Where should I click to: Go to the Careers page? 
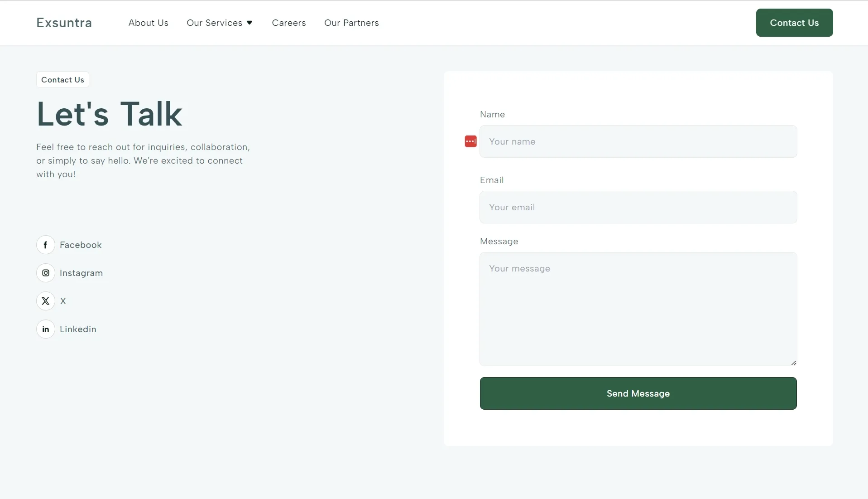coord(289,23)
